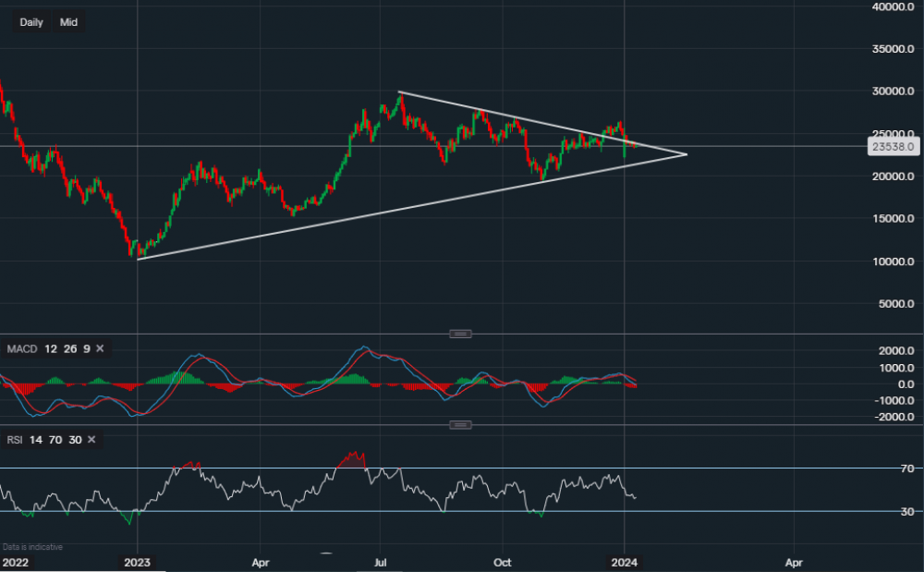Open the Mid price type selector
The image size is (924, 572).
(x=68, y=22)
